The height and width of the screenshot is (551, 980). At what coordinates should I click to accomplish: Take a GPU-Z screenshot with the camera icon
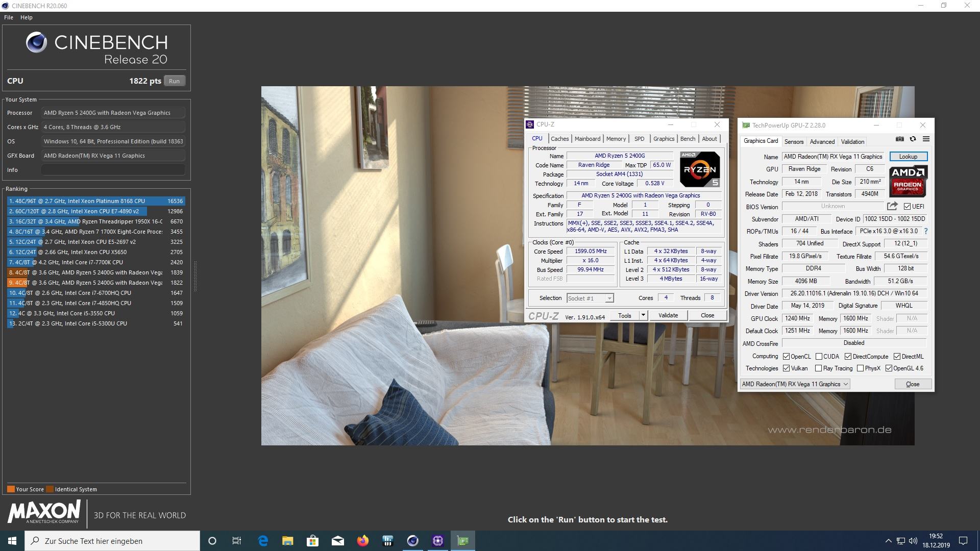click(x=899, y=139)
